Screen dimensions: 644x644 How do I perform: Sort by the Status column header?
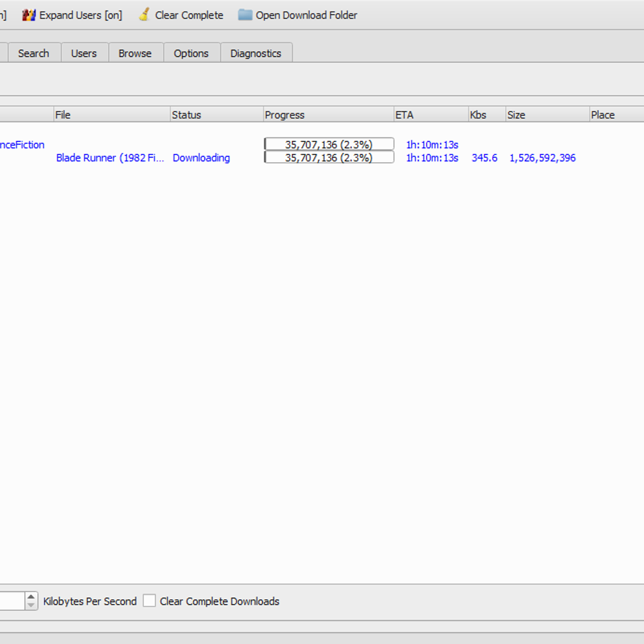[217, 115]
